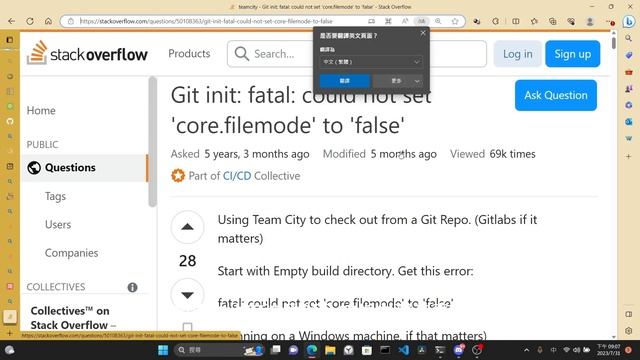Click the Log in button
The image size is (640, 360).
[x=517, y=54]
